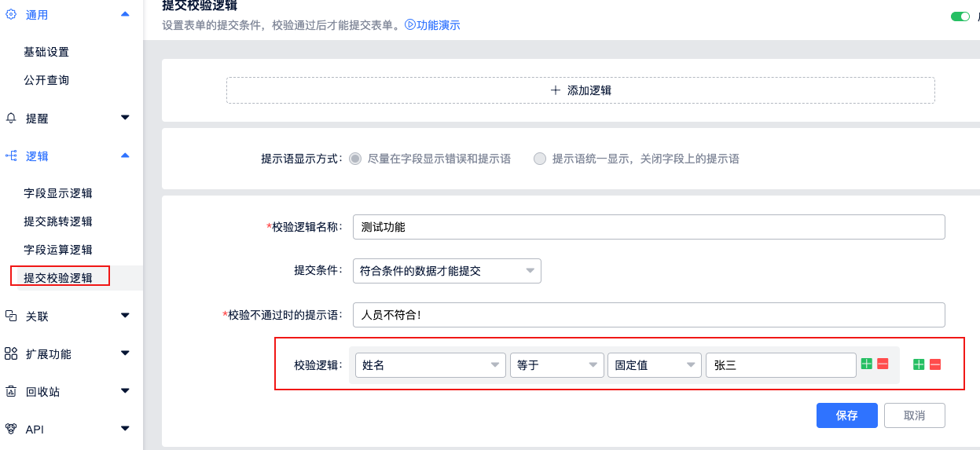Select 提示语统一显示，关闭字段上的提示语 radio option
Screen dimensions: 980x450
point(539,159)
